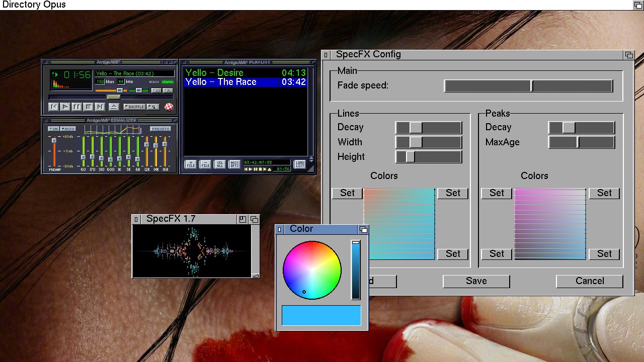Adjust the 170 Hz equalizer band

[x=92, y=151]
